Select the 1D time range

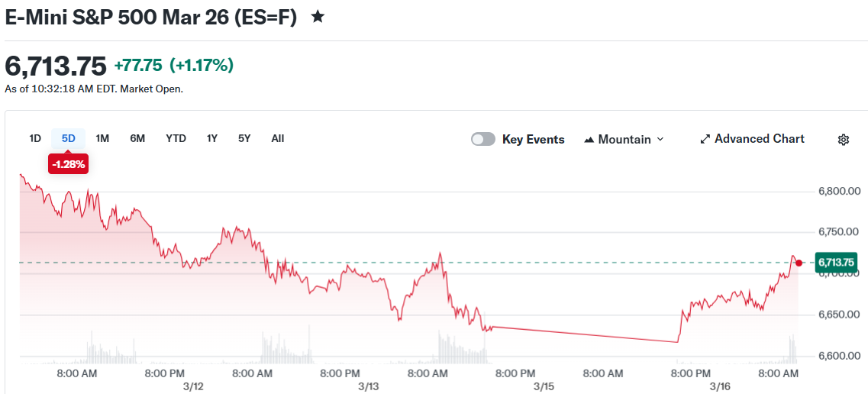pos(35,138)
